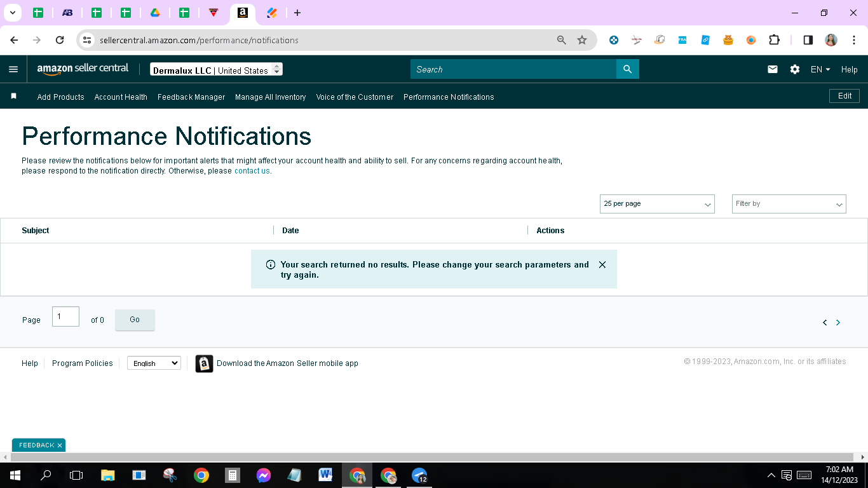This screenshot has width=868, height=488.
Task: Click the zoom icon in the address bar
Action: pos(562,40)
